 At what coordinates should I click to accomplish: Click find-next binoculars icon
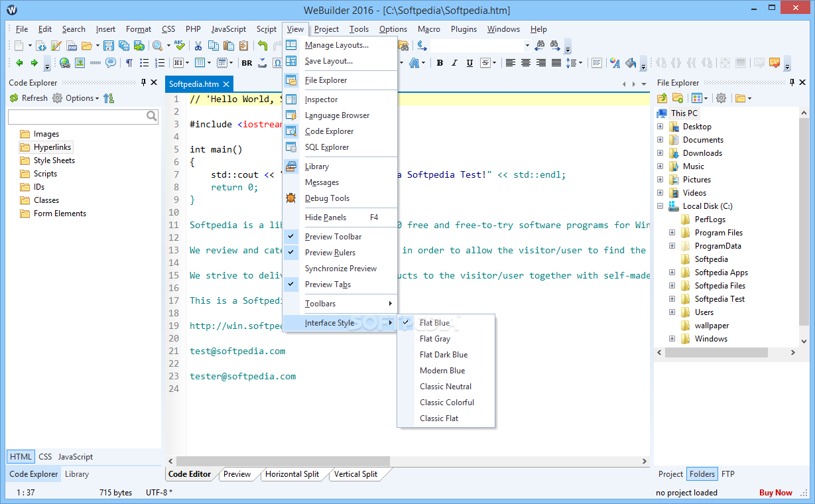tap(554, 46)
